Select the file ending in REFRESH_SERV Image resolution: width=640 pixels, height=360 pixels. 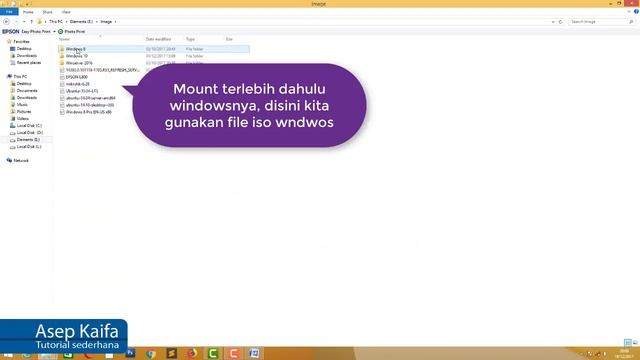coord(102,70)
